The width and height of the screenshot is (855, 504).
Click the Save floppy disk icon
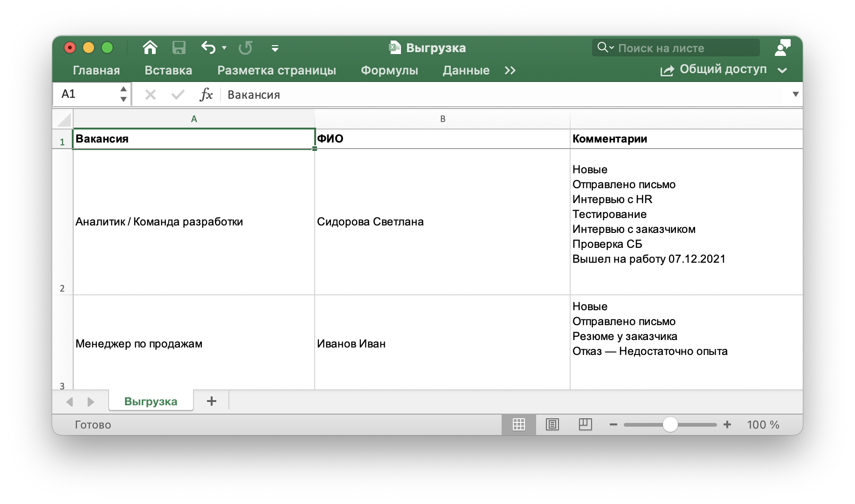[x=179, y=48]
